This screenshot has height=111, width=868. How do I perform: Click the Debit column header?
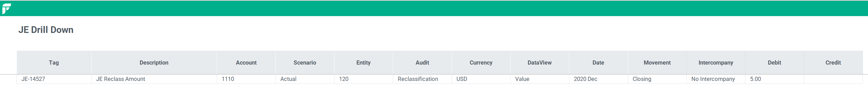(774, 63)
